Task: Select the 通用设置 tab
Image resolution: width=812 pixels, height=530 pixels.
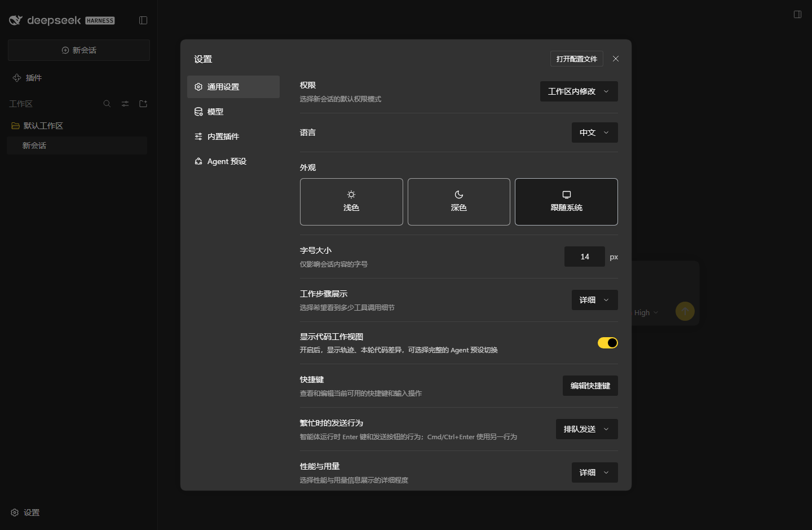Action: (233, 87)
